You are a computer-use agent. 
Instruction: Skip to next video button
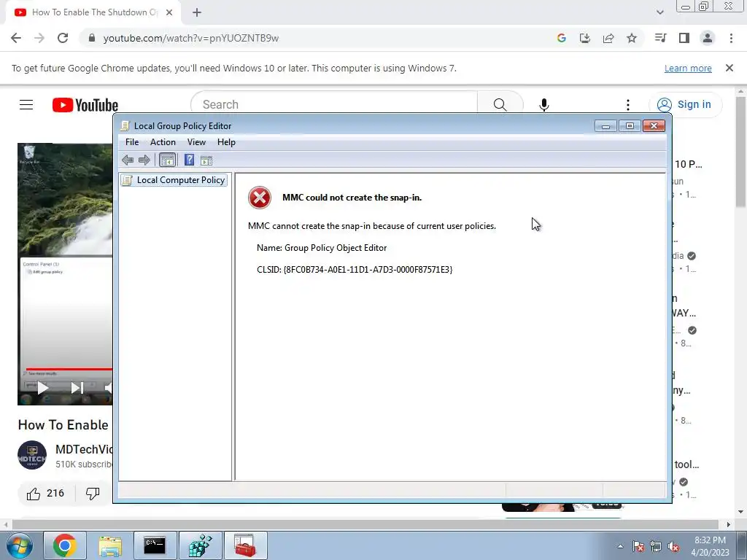[77, 388]
